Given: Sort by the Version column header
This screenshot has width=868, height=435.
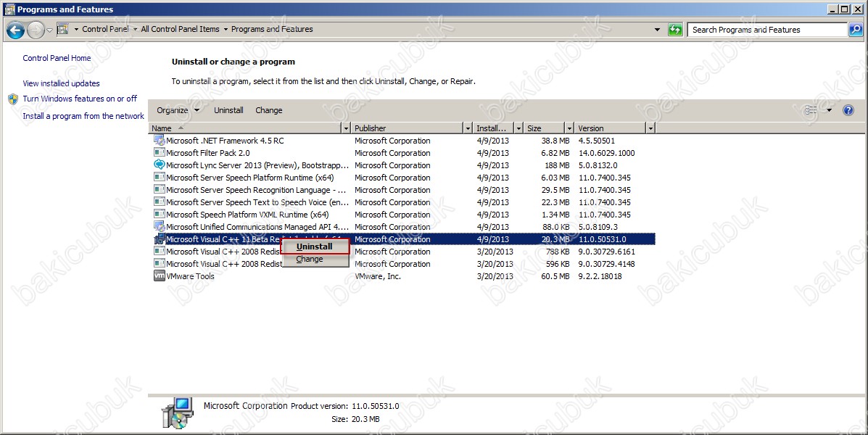Looking at the screenshot, I should [610, 128].
